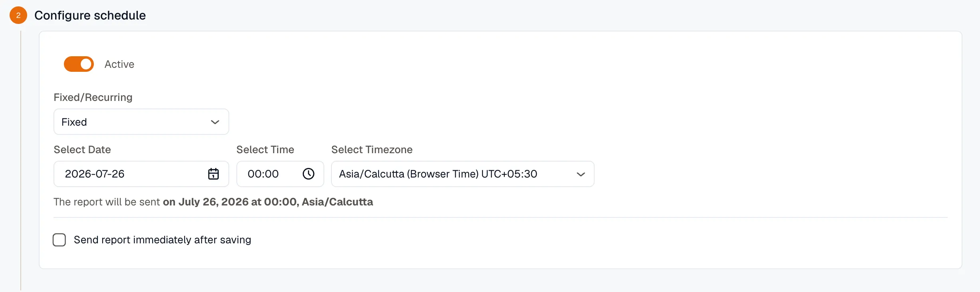Click the Fixed dropdown chevron arrow
The width and height of the screenshot is (980, 292).
[215, 122]
